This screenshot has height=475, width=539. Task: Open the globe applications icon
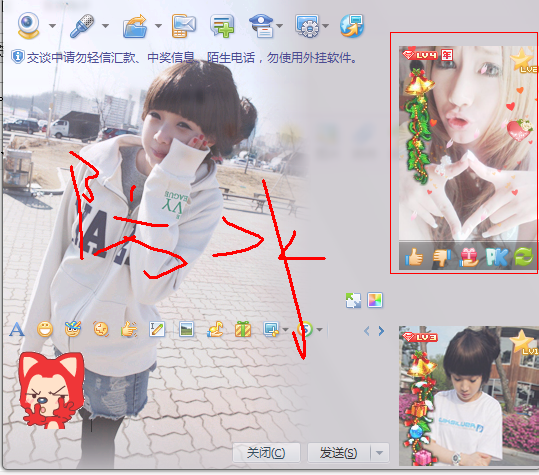(x=352, y=25)
